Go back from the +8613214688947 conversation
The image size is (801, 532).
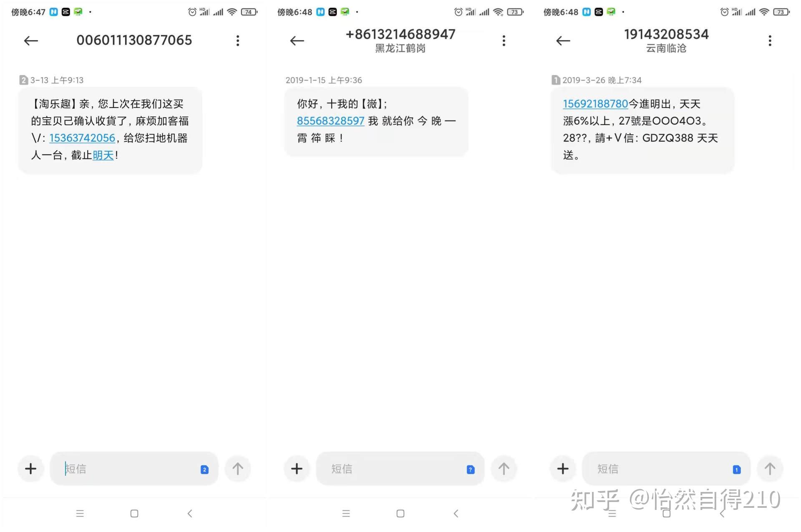(x=297, y=40)
